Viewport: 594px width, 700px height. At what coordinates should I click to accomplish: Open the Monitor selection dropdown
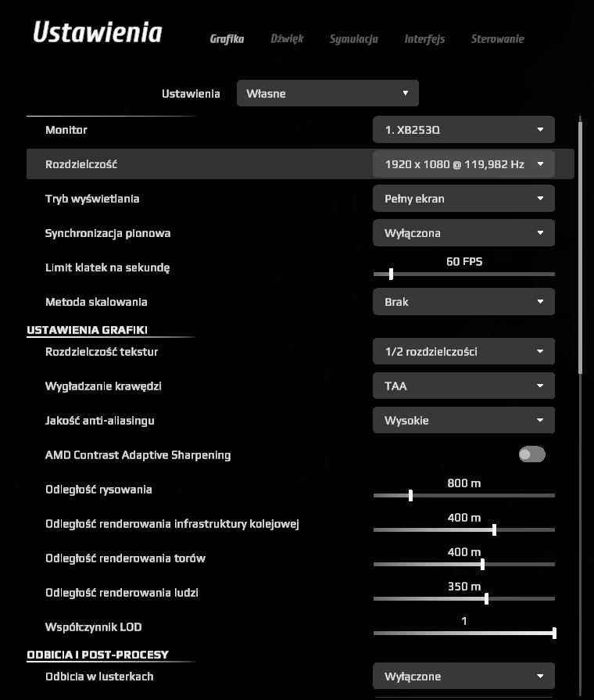click(463, 130)
